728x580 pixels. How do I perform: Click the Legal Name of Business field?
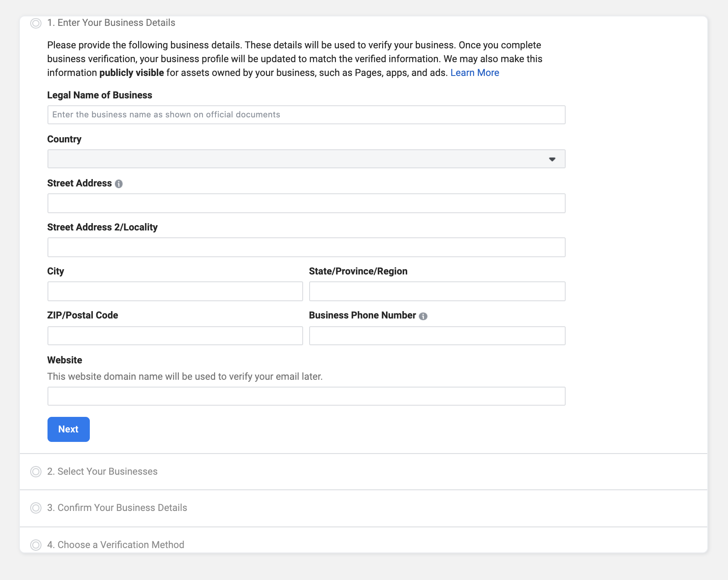tap(306, 114)
